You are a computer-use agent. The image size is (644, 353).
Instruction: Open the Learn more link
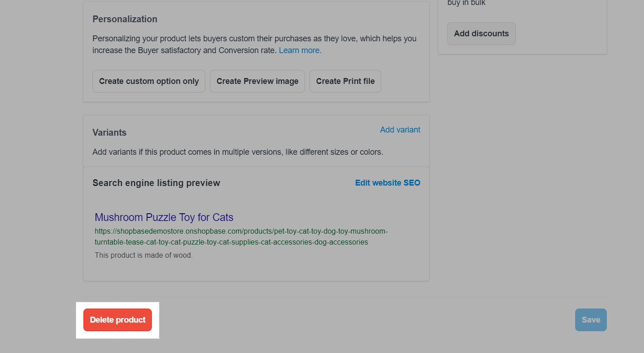click(x=300, y=50)
